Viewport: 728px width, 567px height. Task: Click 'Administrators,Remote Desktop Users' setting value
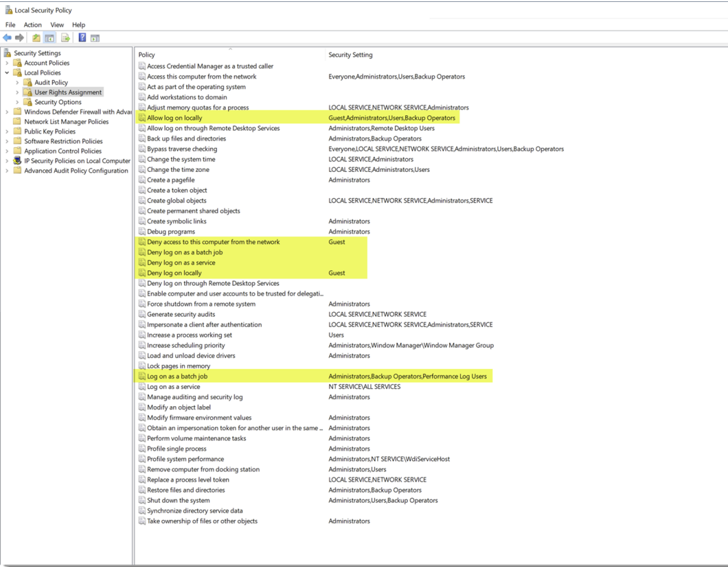click(382, 128)
